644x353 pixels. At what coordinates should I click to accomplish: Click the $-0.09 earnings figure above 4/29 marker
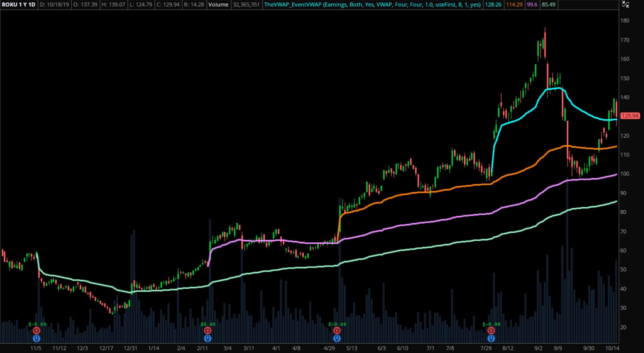click(x=337, y=324)
